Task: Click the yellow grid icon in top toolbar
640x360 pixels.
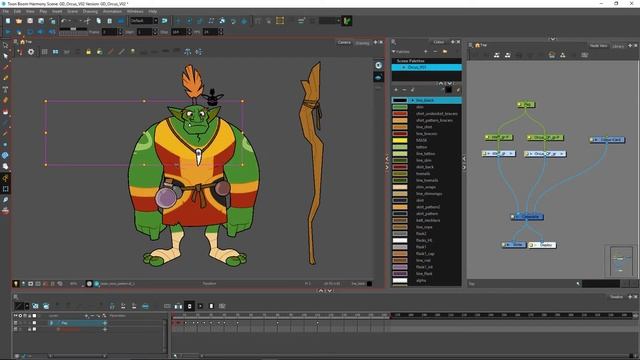Action: coord(280,21)
